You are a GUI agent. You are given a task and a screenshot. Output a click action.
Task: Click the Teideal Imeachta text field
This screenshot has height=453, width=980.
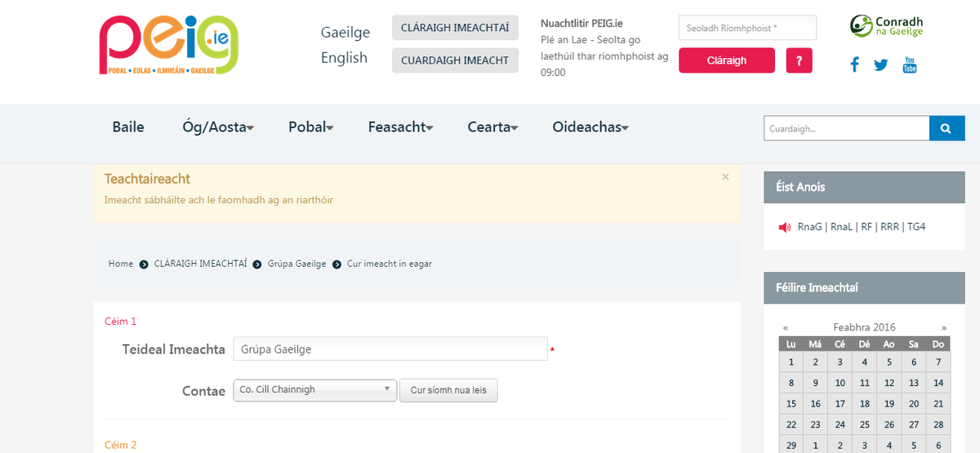(390, 349)
